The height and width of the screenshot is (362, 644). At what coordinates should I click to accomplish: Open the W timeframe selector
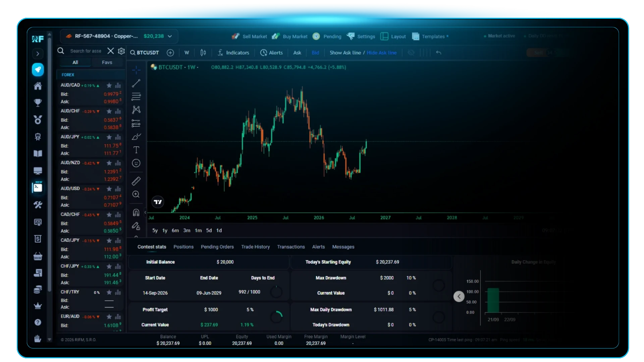(187, 53)
